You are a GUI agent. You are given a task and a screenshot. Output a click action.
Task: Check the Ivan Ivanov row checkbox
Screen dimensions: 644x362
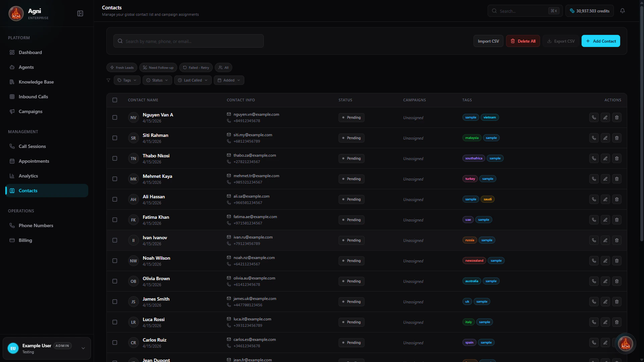[x=115, y=240]
